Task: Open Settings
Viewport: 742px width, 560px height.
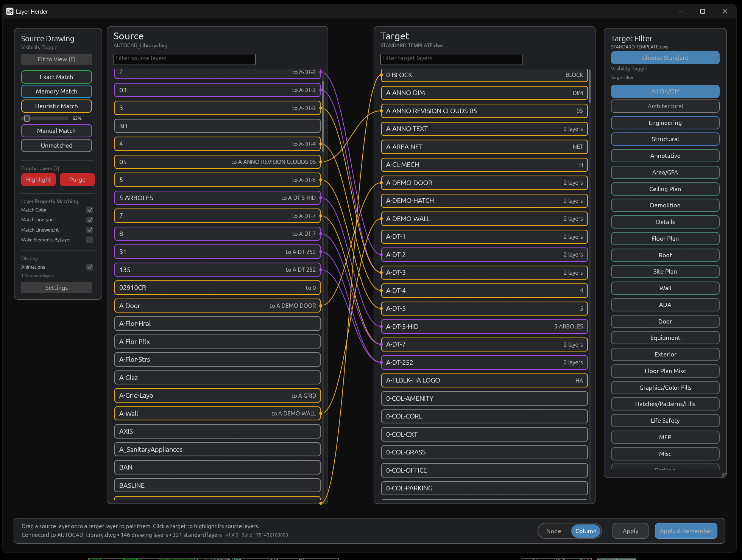Action: (56, 288)
